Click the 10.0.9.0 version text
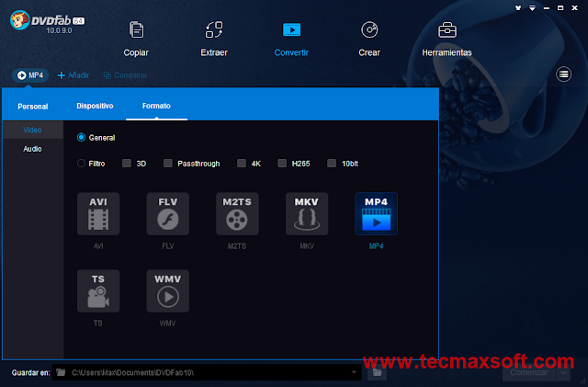 59,30
